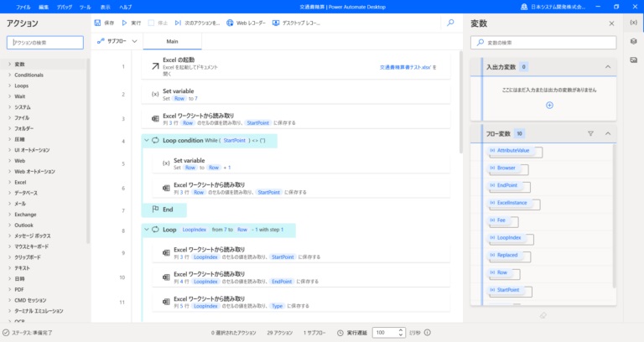This screenshot has height=342, width=644.
Task: Collapse the 入出力変数 section
Action: pyautogui.click(x=608, y=67)
